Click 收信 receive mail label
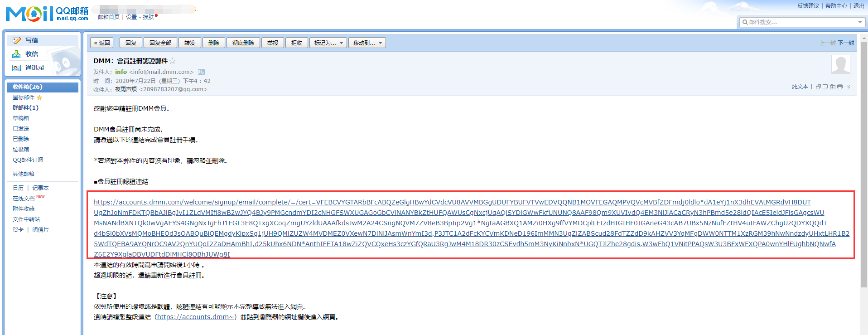Viewport: 868px width, 335px height. point(32,54)
